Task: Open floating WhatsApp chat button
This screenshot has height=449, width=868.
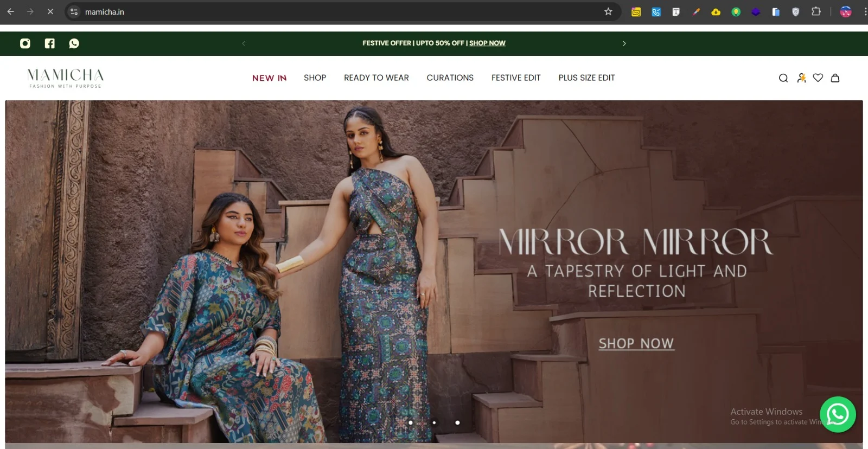Action: click(x=838, y=415)
